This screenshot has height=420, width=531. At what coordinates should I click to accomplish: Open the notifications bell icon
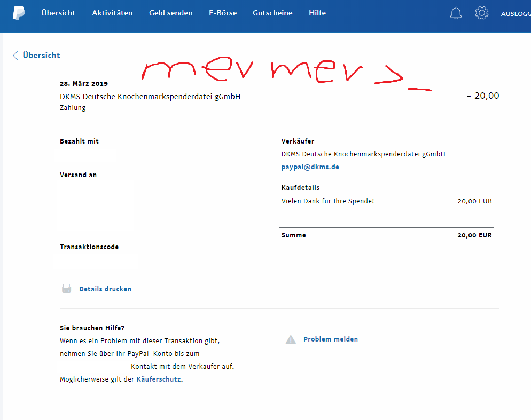click(x=456, y=13)
